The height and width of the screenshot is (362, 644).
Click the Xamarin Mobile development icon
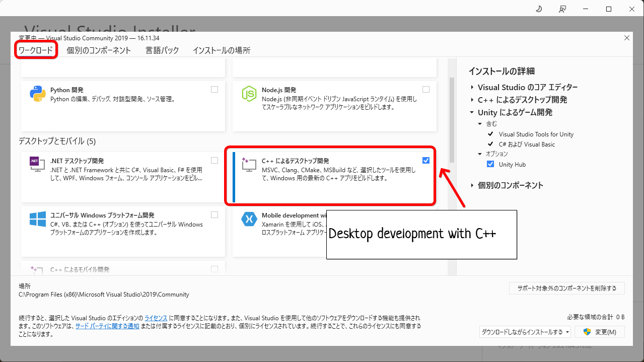249,219
